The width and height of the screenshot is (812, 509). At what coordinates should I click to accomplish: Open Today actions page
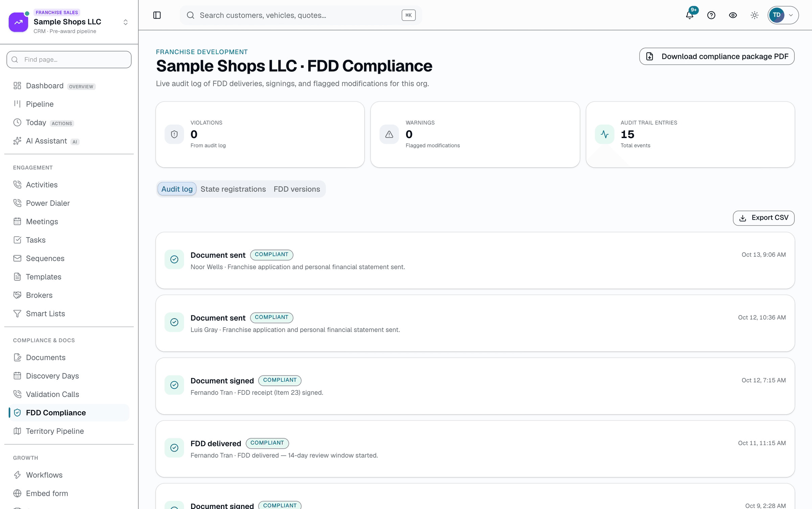click(69, 123)
